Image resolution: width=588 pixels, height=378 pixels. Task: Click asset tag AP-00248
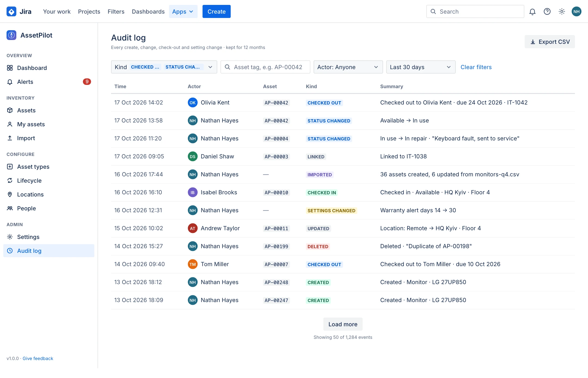click(276, 282)
